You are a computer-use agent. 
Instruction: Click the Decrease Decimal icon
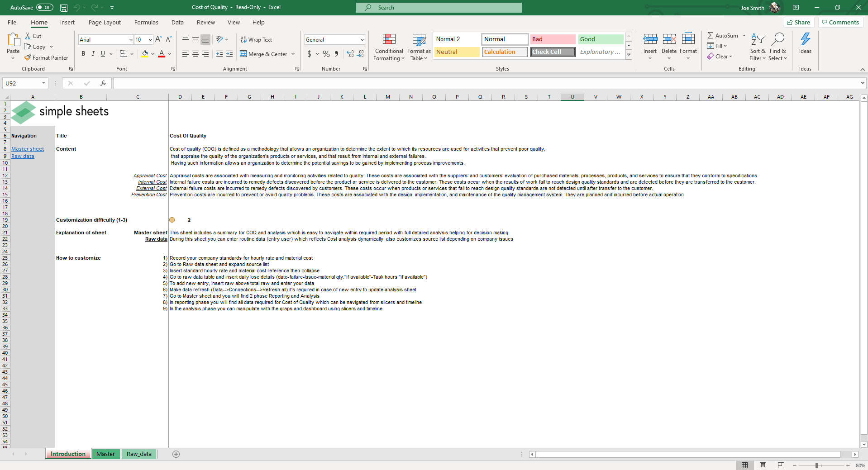tap(360, 54)
